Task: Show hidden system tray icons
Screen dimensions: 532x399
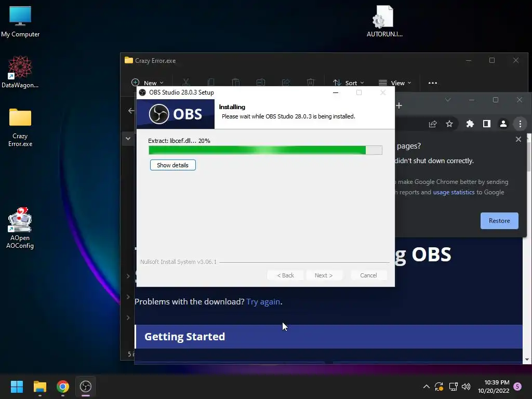Action: pyautogui.click(x=427, y=387)
